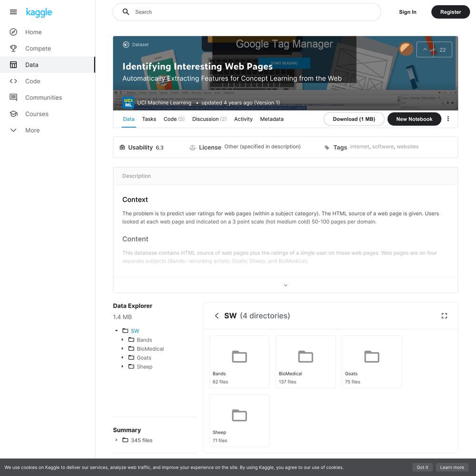This screenshot has width=476, height=476.
Task: Select Sheep in the folder tree
Action: coord(145,367)
